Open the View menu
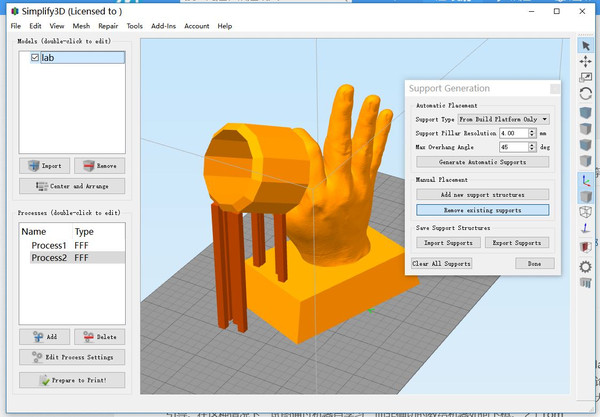The image size is (600, 417). 57,26
